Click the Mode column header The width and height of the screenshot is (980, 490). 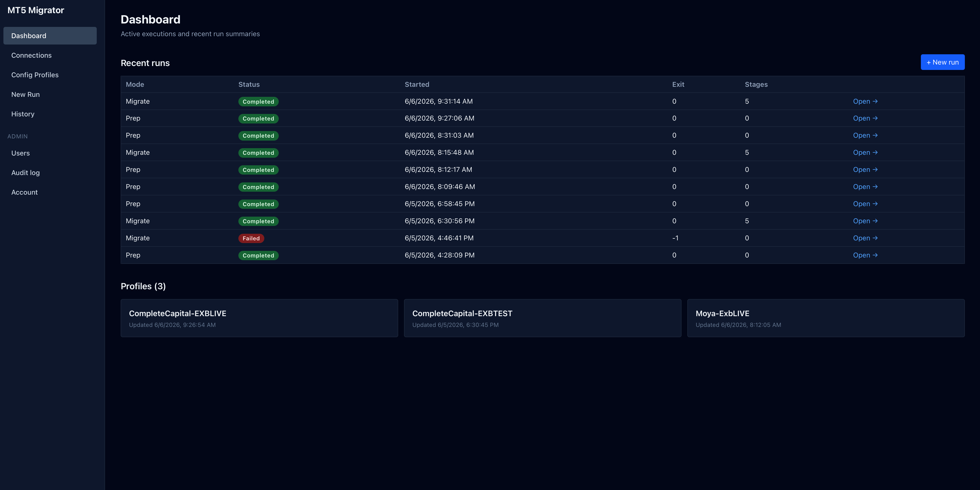click(x=135, y=85)
